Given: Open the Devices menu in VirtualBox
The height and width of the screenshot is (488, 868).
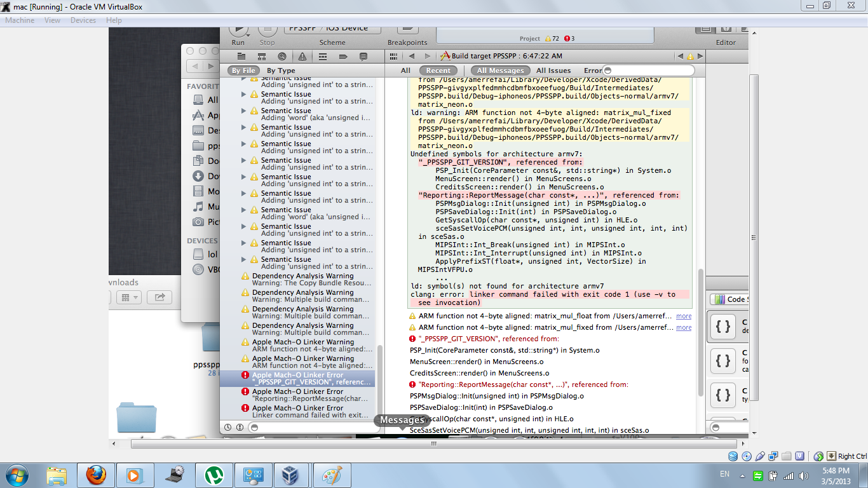Looking at the screenshot, I should (x=83, y=20).
